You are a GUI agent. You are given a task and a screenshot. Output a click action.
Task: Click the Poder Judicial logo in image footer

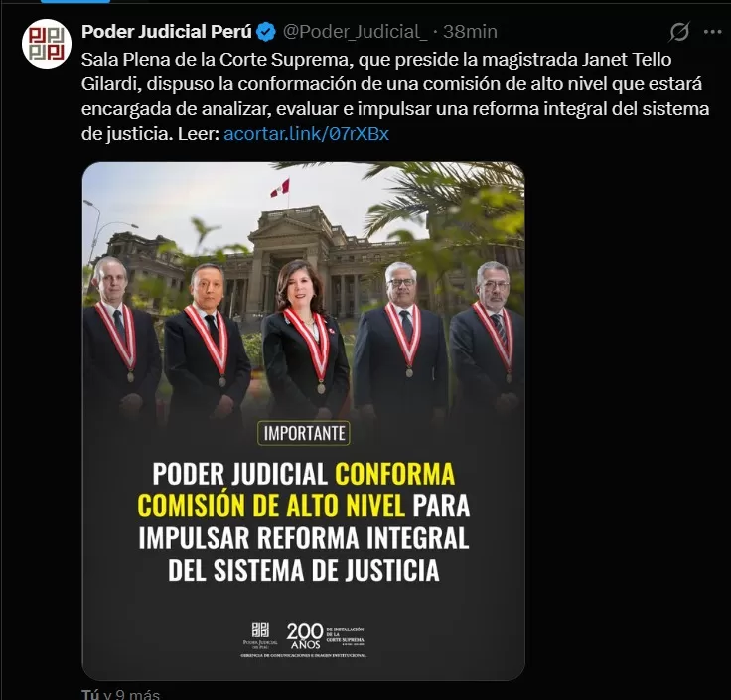tap(260, 635)
